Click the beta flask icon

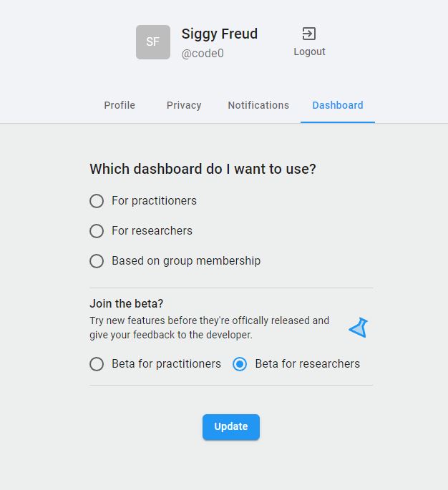click(x=358, y=328)
